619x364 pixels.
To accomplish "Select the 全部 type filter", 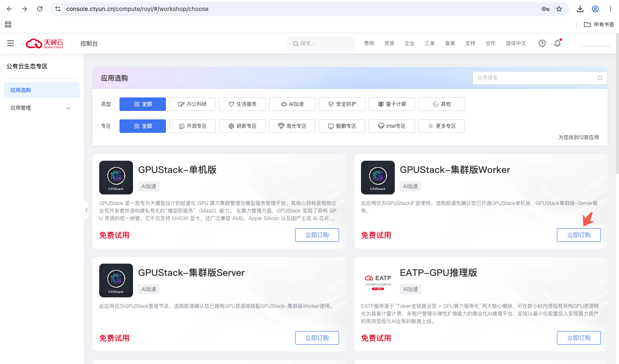I will pyautogui.click(x=143, y=104).
